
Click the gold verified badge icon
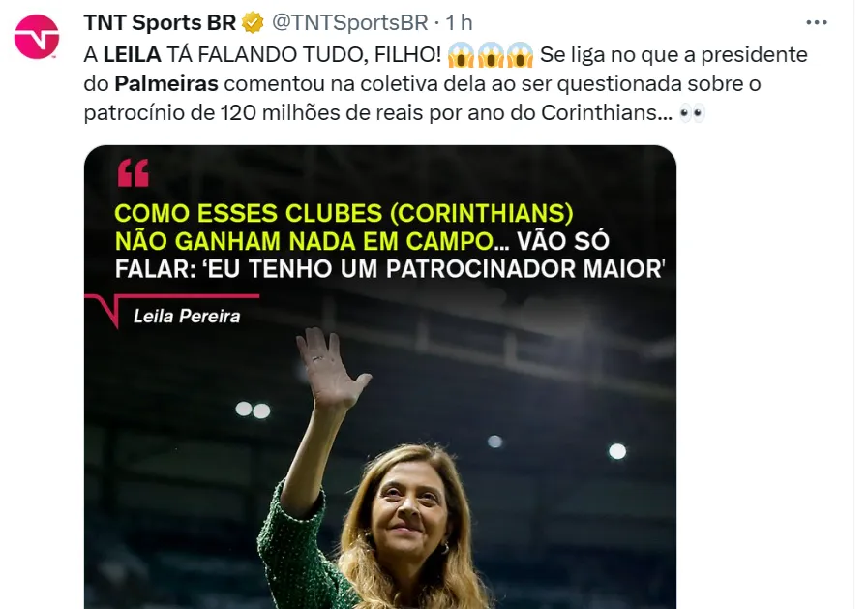(254, 22)
